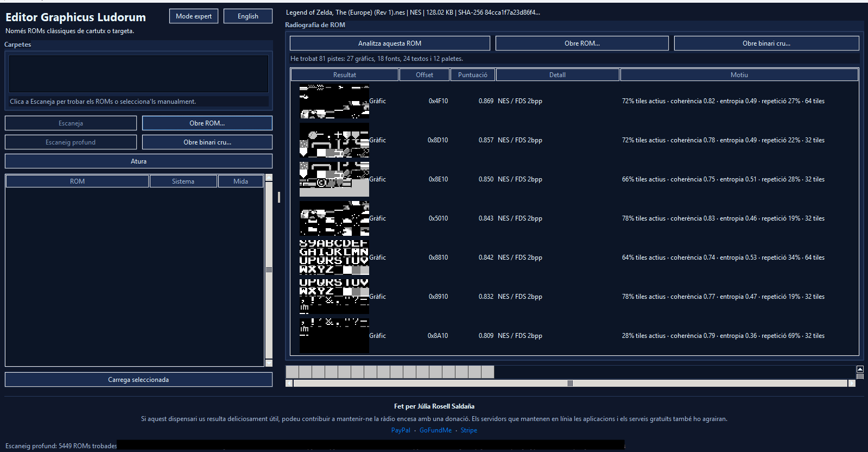Open the Stripe donation link
The width and height of the screenshot is (868, 452).
(469, 430)
